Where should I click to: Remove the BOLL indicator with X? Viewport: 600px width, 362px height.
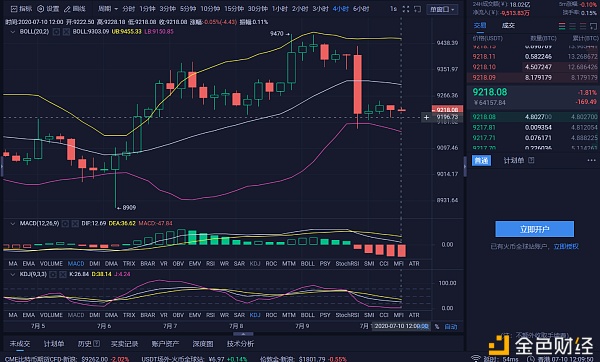66,32
